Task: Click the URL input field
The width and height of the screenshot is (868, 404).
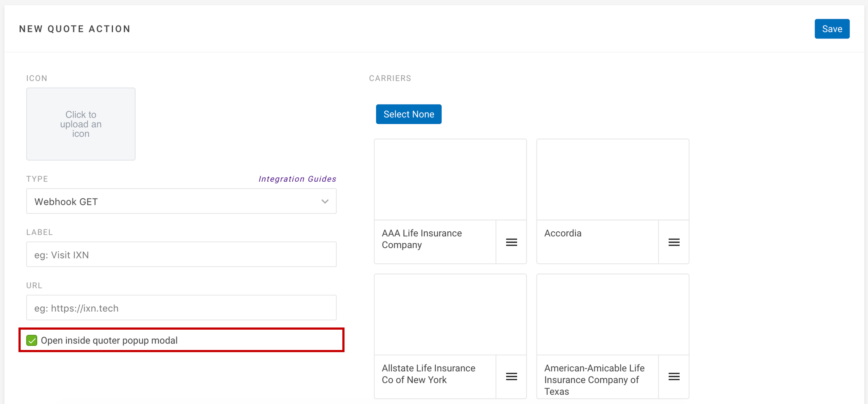Action: pos(182,308)
